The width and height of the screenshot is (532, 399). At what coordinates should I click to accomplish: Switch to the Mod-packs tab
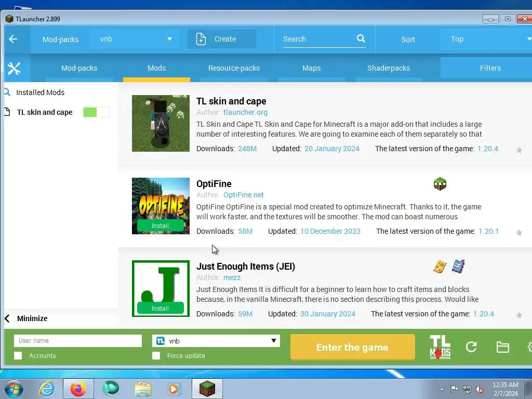click(x=79, y=68)
